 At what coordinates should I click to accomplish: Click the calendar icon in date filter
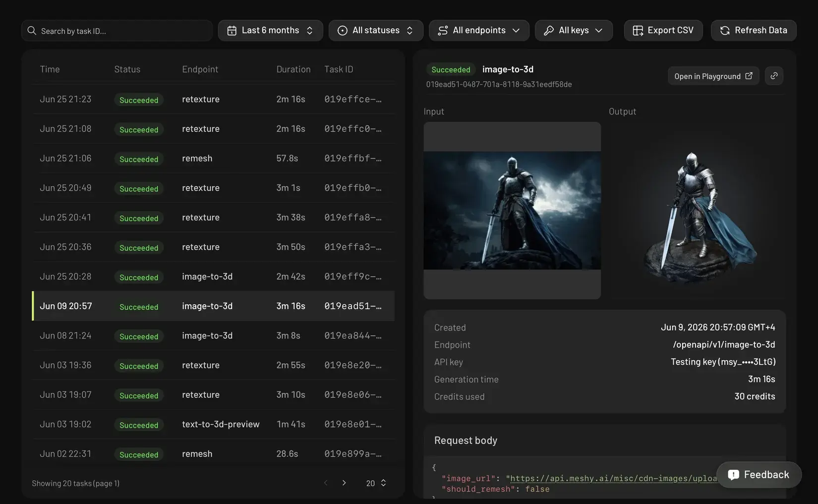click(x=232, y=31)
